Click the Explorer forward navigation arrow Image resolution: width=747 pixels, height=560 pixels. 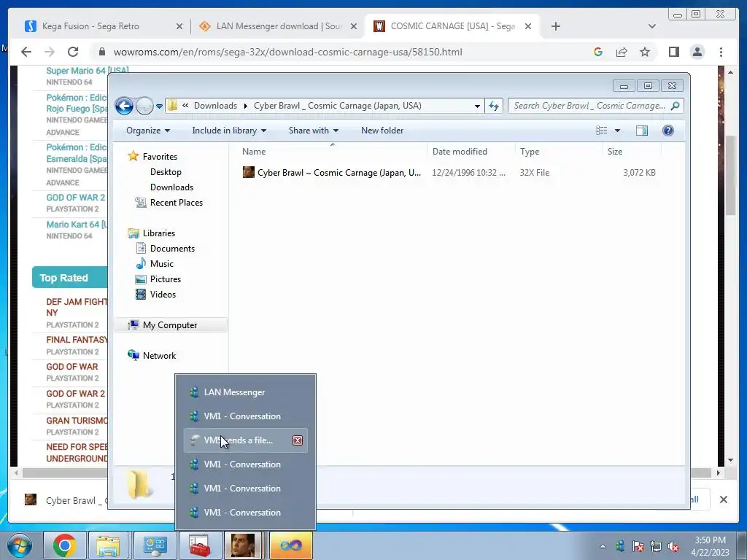[144, 106]
